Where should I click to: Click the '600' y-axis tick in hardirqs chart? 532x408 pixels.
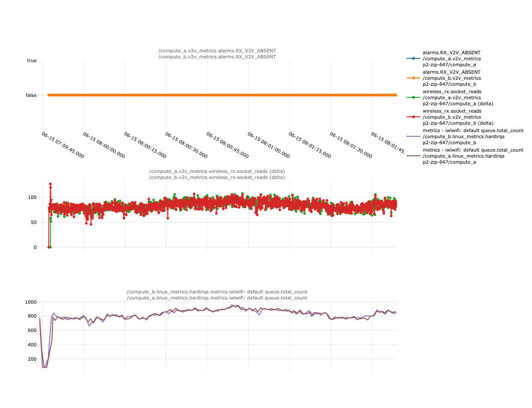point(32,330)
